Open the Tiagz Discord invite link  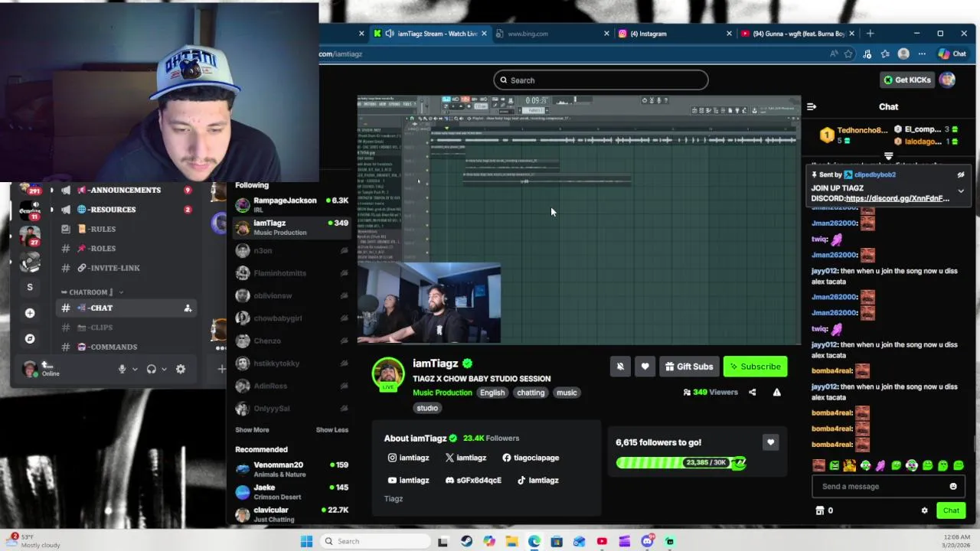tap(897, 198)
